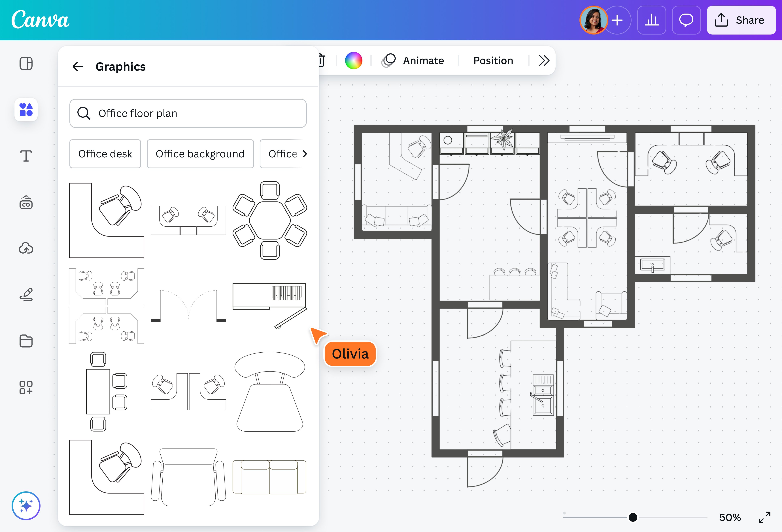Open the Projects folder icon
This screenshot has width=782, height=532.
point(26,341)
